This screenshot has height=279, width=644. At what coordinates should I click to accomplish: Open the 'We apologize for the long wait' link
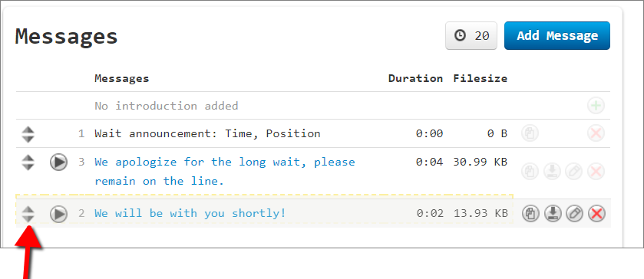coord(225,172)
